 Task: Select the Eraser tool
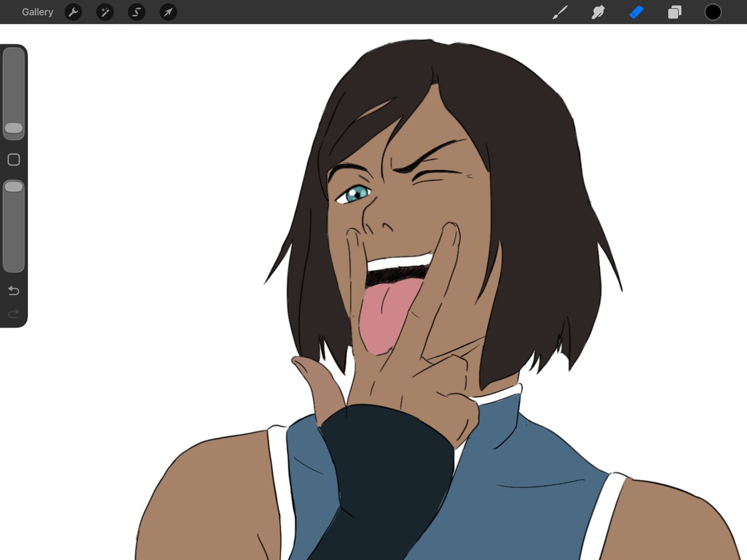point(636,12)
